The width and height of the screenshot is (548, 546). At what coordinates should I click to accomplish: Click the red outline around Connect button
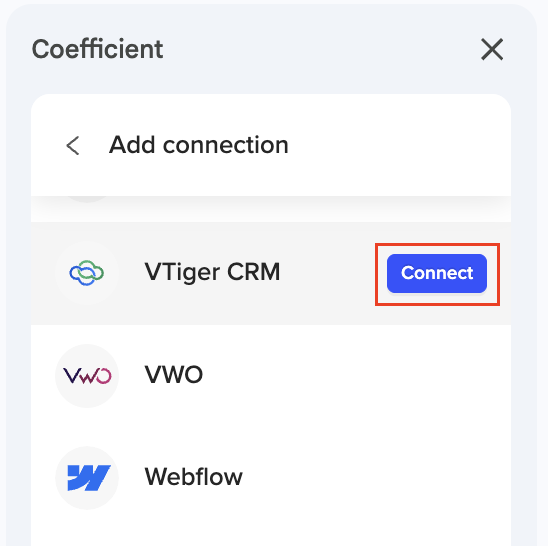438,244
